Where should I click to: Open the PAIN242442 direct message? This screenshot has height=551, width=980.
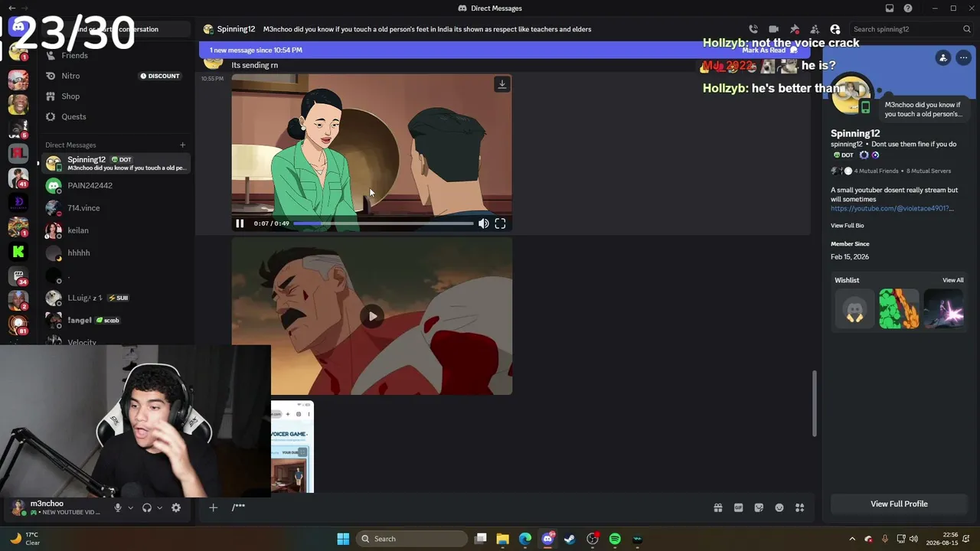pos(116,185)
